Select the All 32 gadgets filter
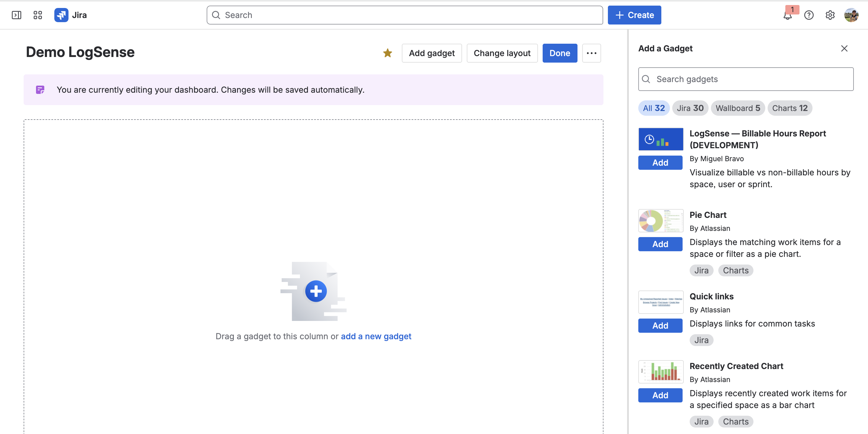The width and height of the screenshot is (868, 434). [x=654, y=108]
